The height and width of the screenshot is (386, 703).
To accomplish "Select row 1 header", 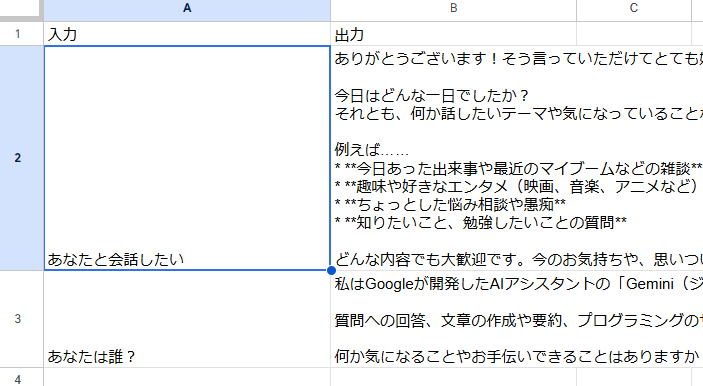I will pos(18,34).
